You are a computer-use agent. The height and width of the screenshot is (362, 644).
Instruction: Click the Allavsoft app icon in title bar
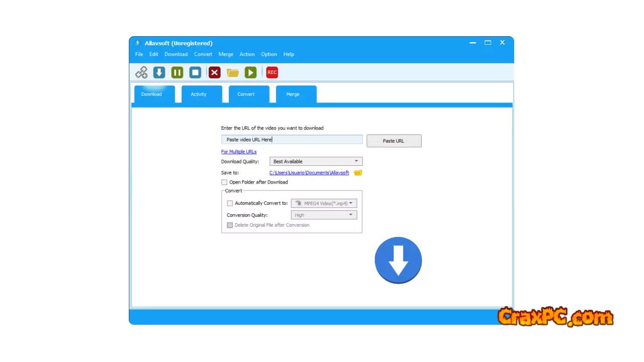click(x=137, y=43)
